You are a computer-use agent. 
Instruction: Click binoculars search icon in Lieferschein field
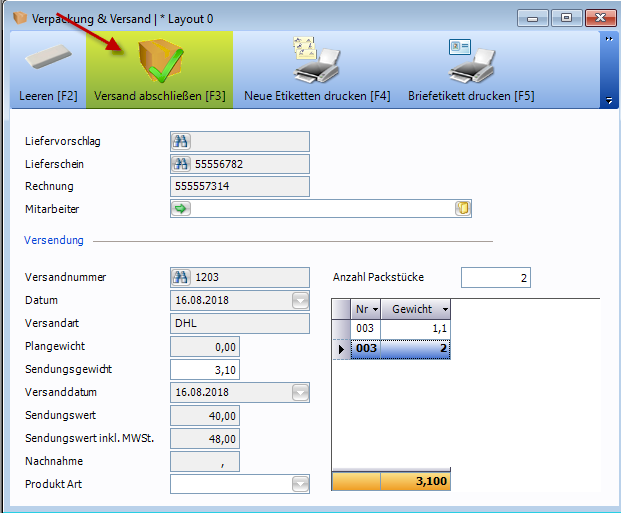(x=181, y=164)
